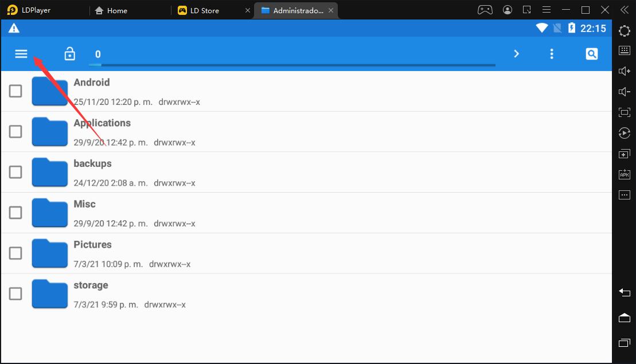This screenshot has height=364, width=636.
Task: Open the hamburger navigation menu
Action: [x=21, y=53]
